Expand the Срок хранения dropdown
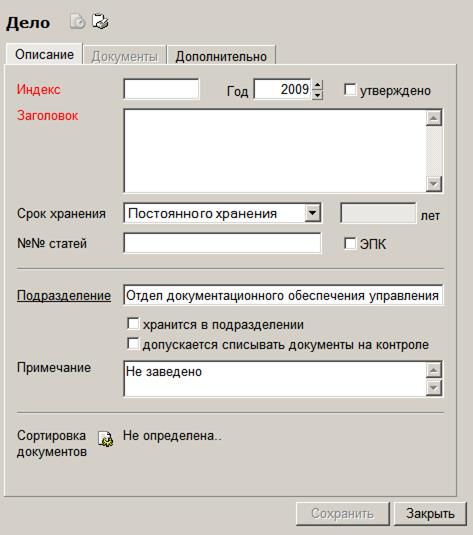 (313, 213)
